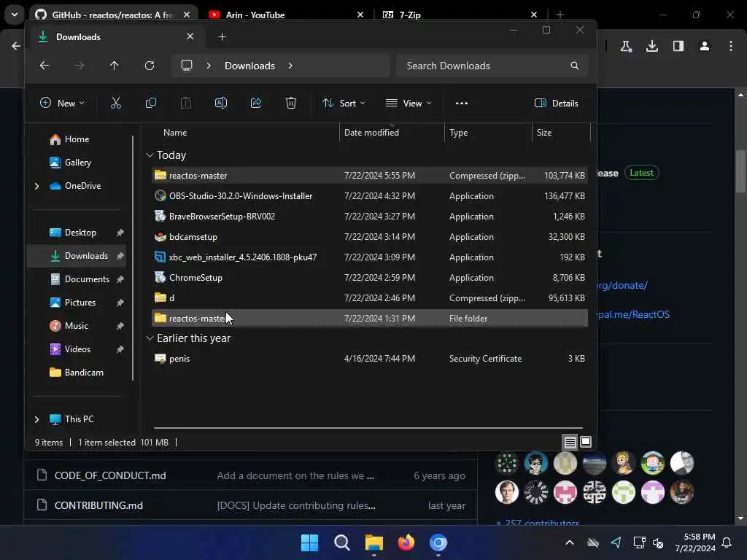Viewport: 747px width, 560px height.
Task: Refresh the Downloads folder
Action: tap(150, 66)
